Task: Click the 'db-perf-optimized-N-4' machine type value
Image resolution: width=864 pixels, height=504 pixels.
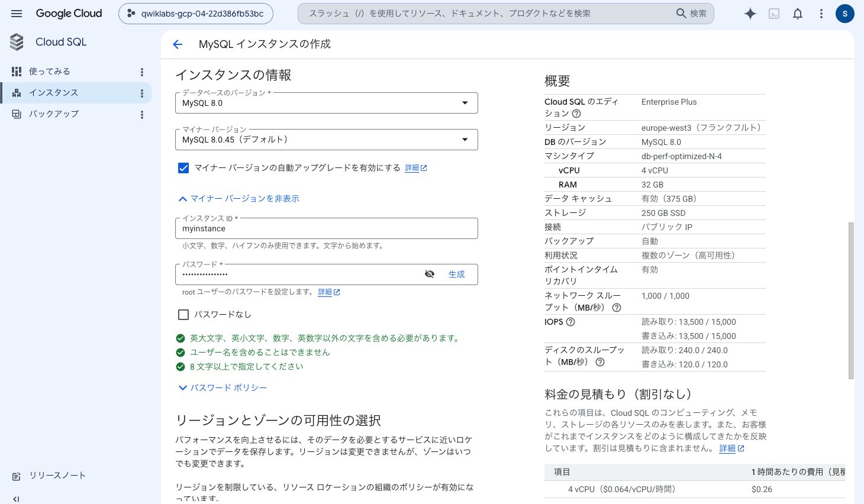Action: [682, 156]
